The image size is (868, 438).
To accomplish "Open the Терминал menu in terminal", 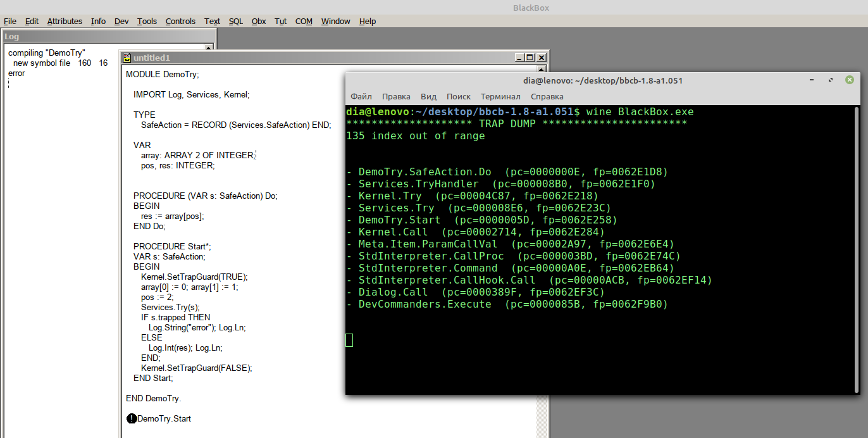I will (500, 96).
